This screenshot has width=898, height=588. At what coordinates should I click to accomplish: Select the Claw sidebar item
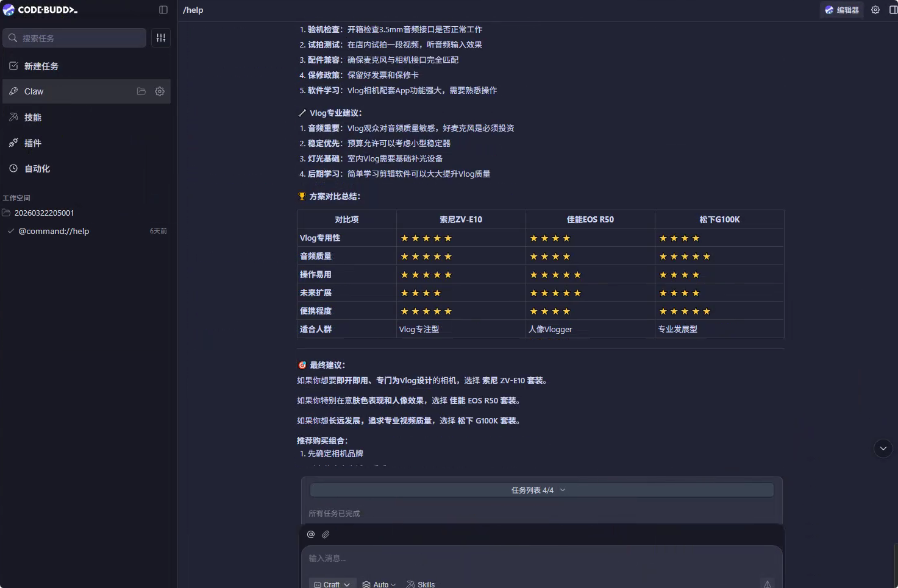tap(87, 91)
